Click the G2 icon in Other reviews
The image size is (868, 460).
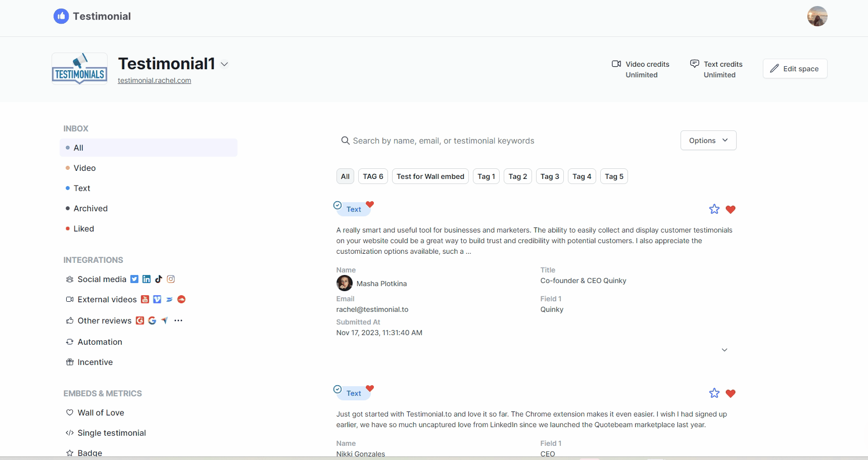140,320
